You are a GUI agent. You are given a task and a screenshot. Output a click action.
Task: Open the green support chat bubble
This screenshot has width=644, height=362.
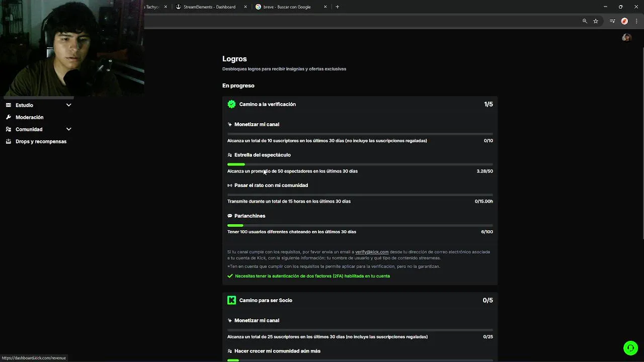coord(630,348)
